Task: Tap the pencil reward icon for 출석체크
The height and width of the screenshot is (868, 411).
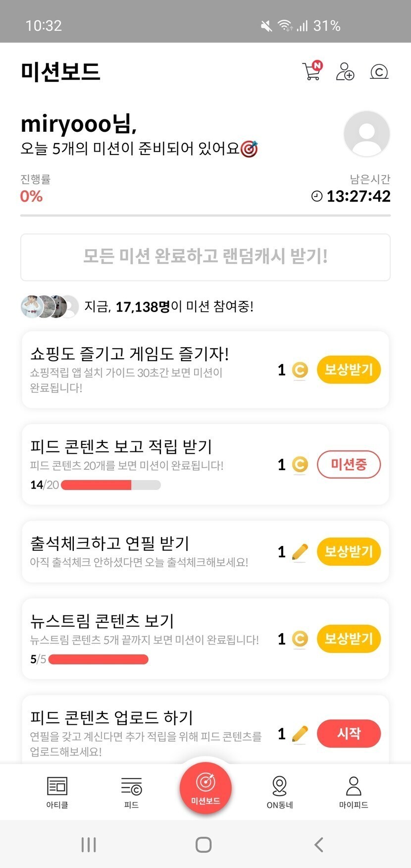Action: (x=300, y=552)
